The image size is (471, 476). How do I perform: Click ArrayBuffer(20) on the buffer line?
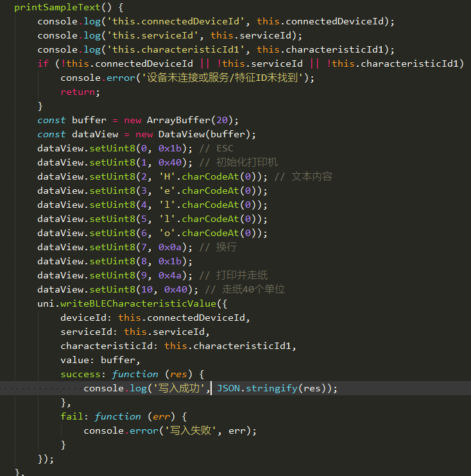coord(190,120)
